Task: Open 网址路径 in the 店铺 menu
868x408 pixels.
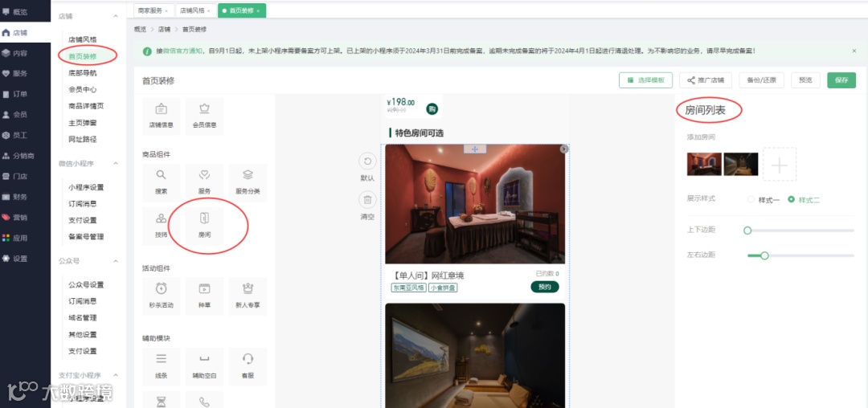Action: (83, 139)
